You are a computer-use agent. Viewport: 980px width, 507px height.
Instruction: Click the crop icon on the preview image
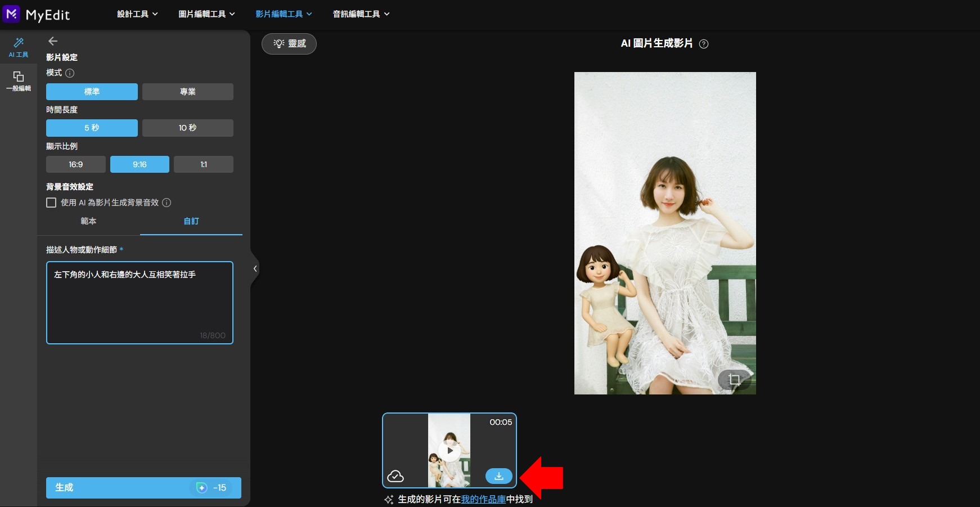735,380
